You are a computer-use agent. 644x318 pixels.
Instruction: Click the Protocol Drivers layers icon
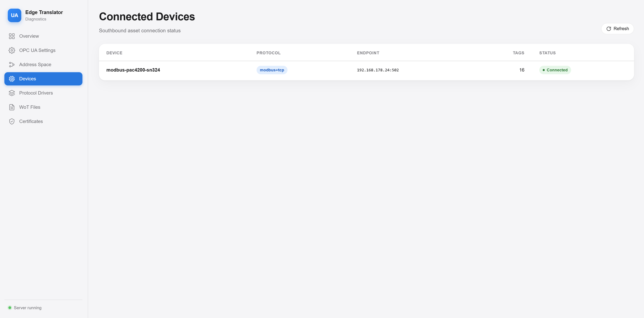pyautogui.click(x=12, y=93)
